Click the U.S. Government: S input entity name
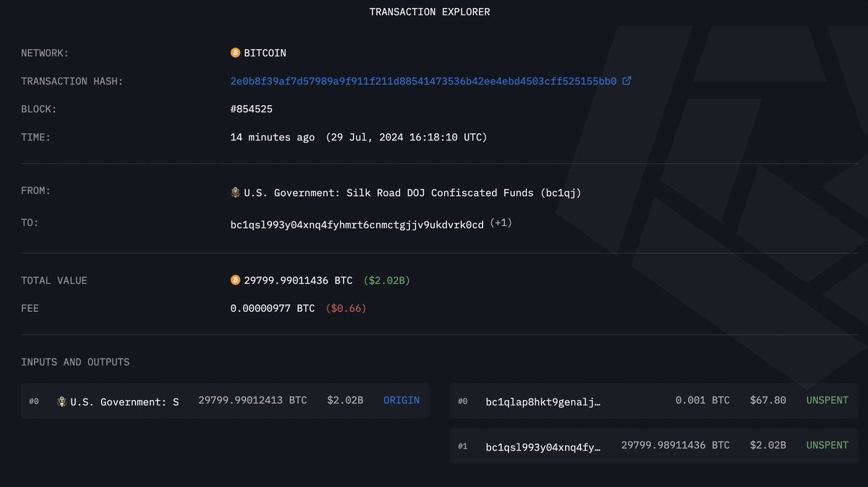The image size is (868, 487). (124, 402)
